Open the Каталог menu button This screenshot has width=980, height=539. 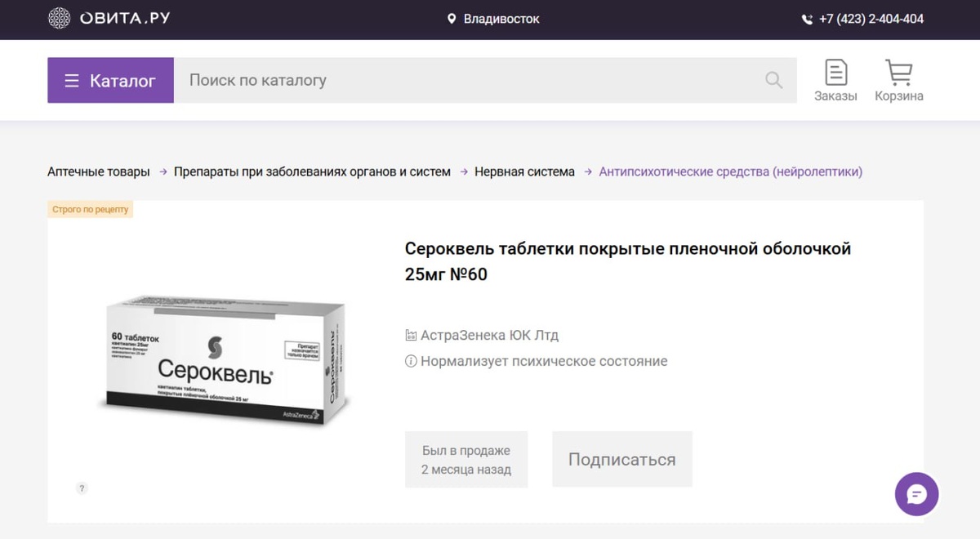click(110, 80)
